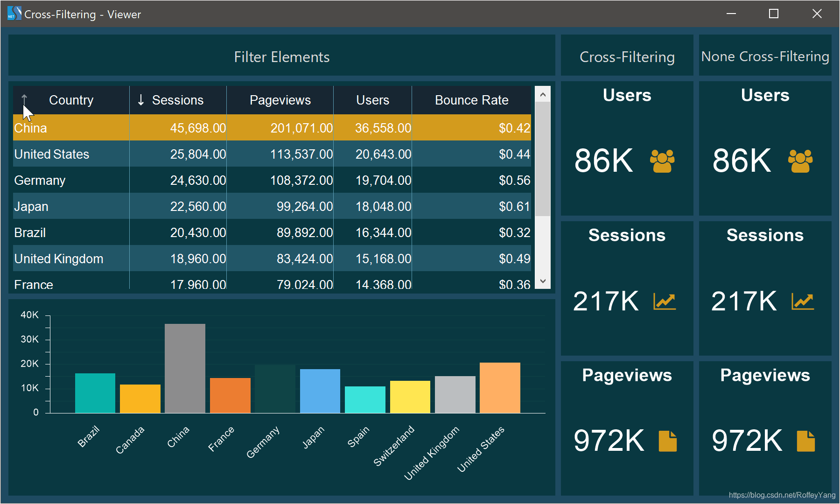The image size is (840, 504).
Task: Sort by the Users column header
Action: tap(372, 100)
